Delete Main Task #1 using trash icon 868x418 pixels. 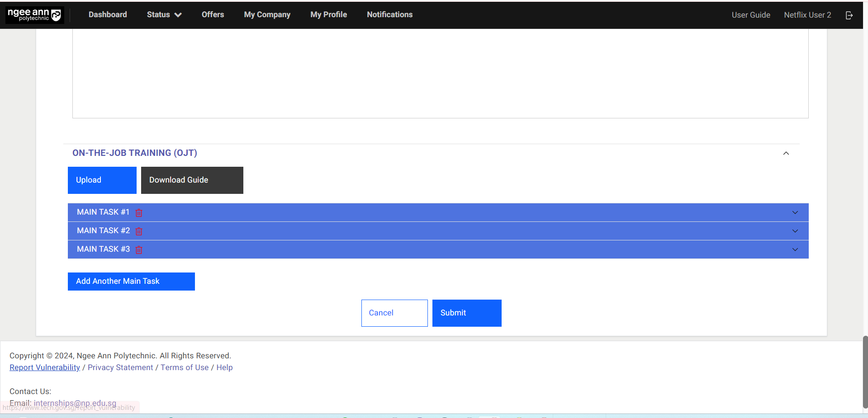coord(139,213)
